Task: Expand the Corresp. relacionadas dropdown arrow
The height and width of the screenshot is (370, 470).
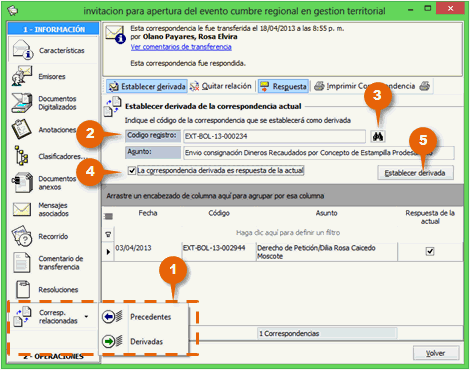Action: [x=86, y=316]
